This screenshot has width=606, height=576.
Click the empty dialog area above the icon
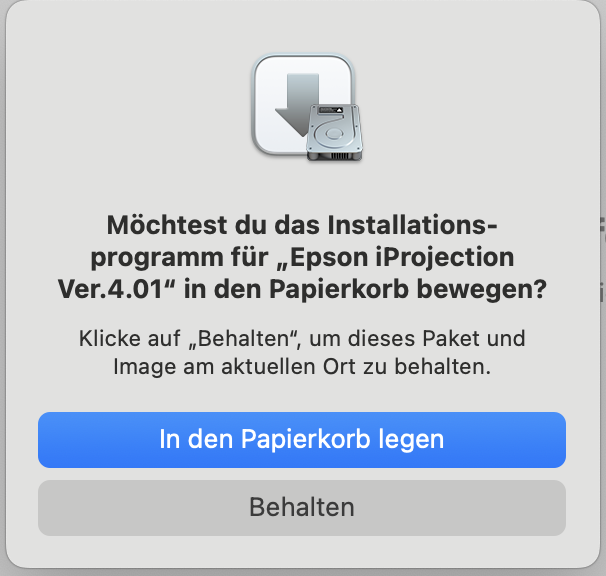coord(302,27)
